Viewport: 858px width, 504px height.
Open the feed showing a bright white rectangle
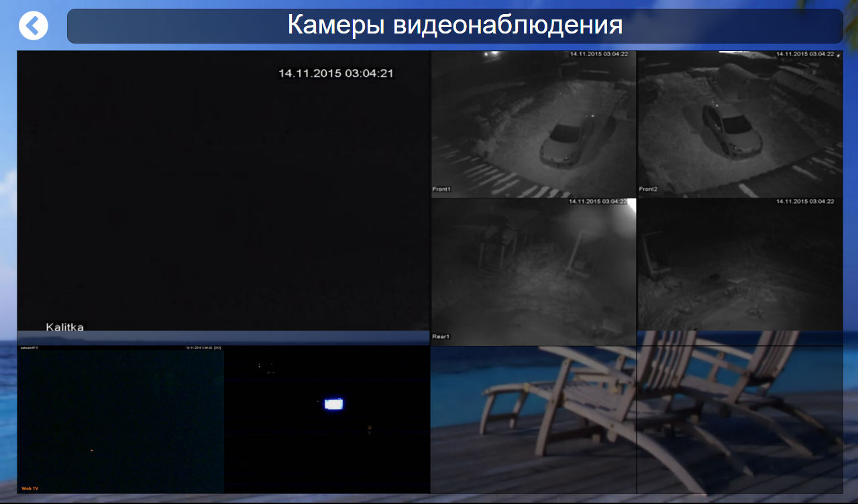(x=327, y=420)
